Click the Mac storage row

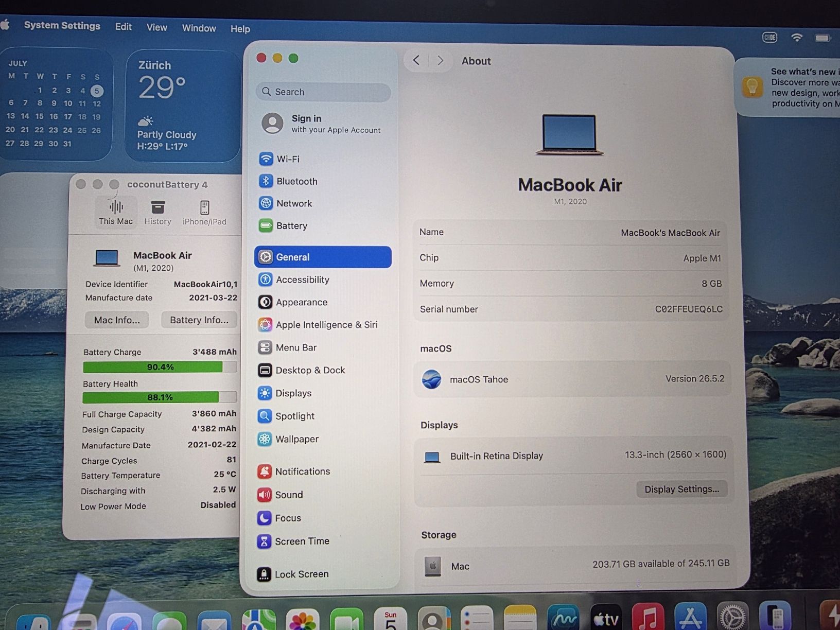click(x=574, y=565)
